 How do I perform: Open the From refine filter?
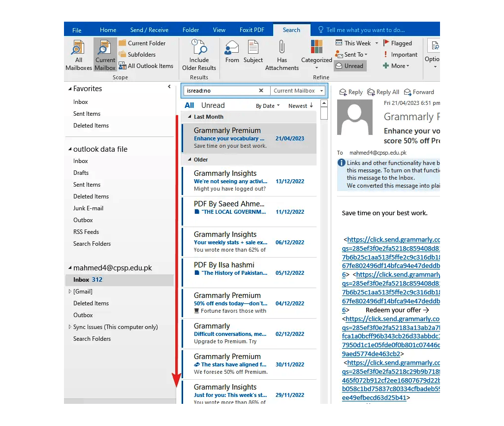[x=231, y=51]
